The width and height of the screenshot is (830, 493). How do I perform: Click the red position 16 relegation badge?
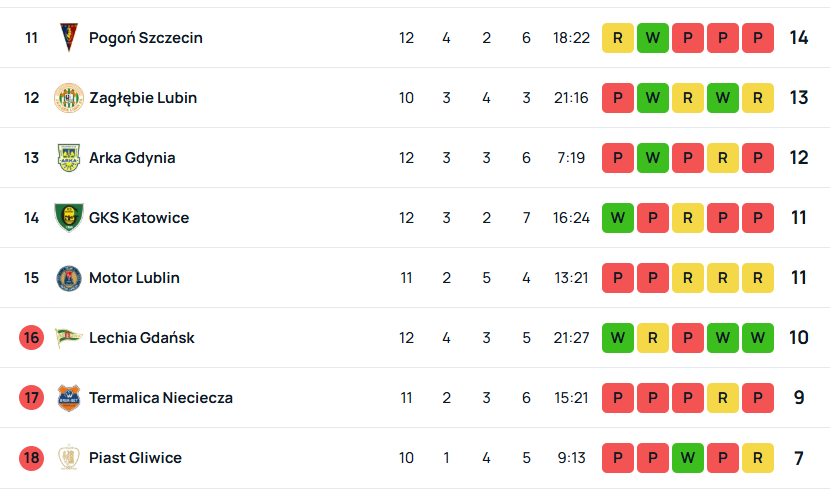[x=32, y=338]
